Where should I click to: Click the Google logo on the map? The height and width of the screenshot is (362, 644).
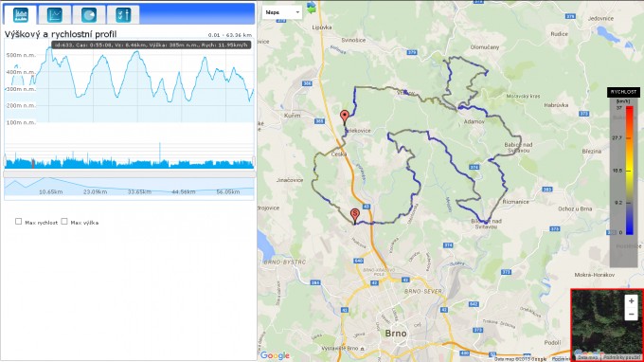pos(275,355)
